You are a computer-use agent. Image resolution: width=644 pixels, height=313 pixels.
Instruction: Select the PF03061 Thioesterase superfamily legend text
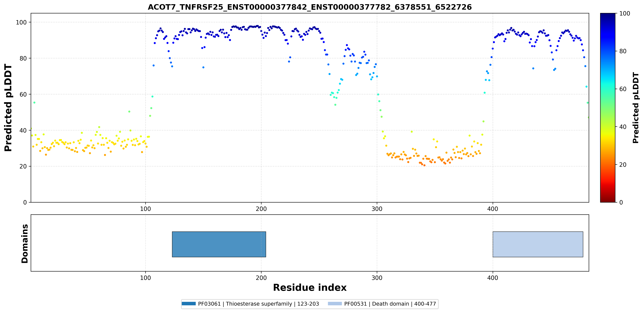tap(259, 304)
